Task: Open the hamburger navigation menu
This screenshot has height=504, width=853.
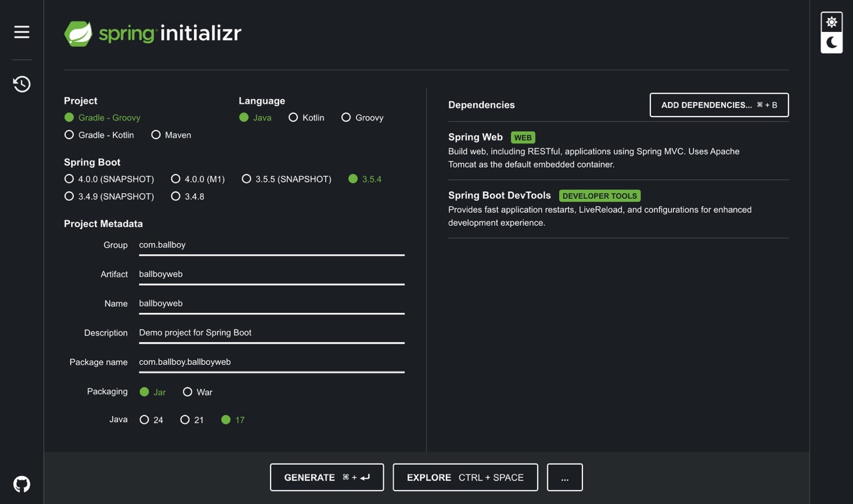Action: coord(21,32)
